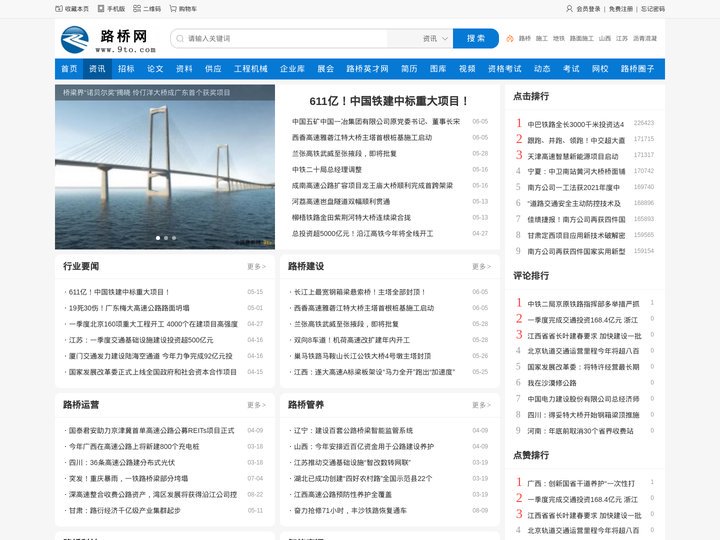Open article 兰张高铁武威至张掖段 in top list
The image size is (720, 540).
[x=344, y=153]
